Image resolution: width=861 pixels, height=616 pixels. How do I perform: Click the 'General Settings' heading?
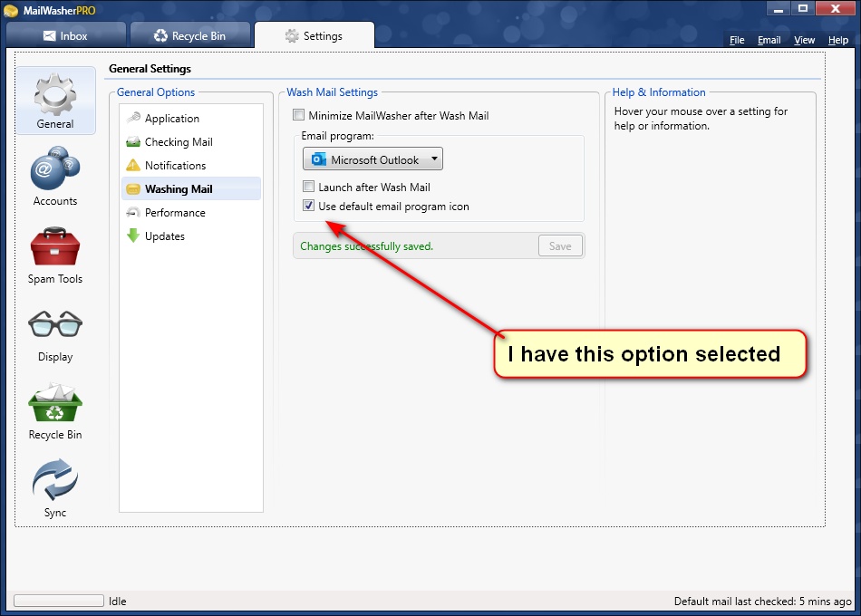[x=150, y=69]
